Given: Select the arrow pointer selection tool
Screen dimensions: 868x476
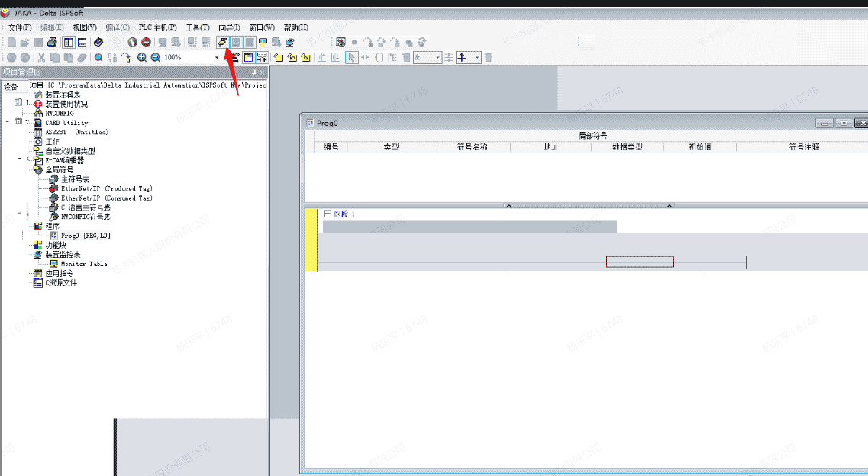Looking at the screenshot, I should [351, 57].
